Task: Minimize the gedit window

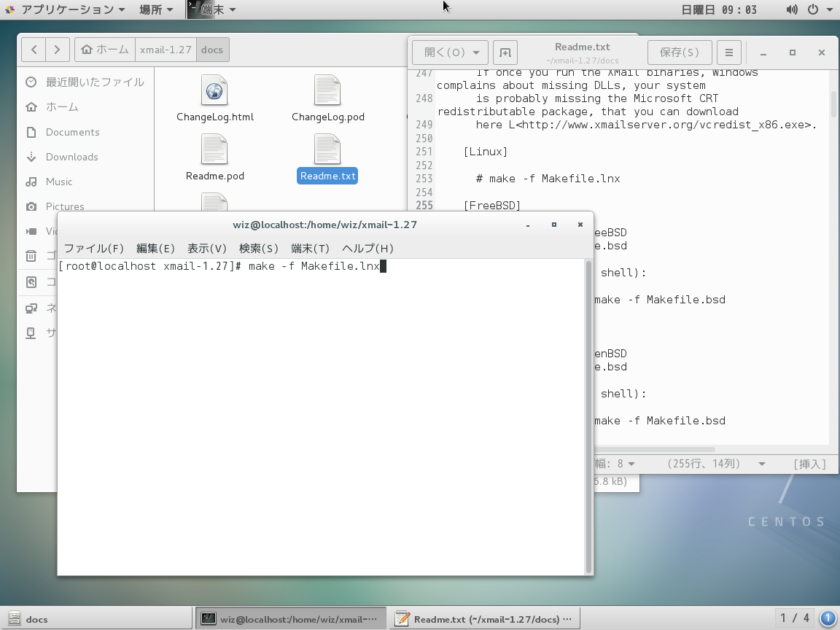Action: [763, 52]
